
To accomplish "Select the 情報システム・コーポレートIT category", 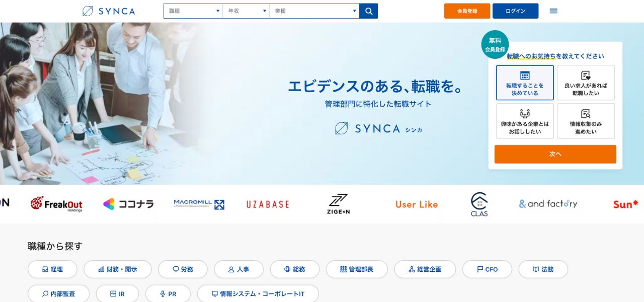I will [x=258, y=294].
